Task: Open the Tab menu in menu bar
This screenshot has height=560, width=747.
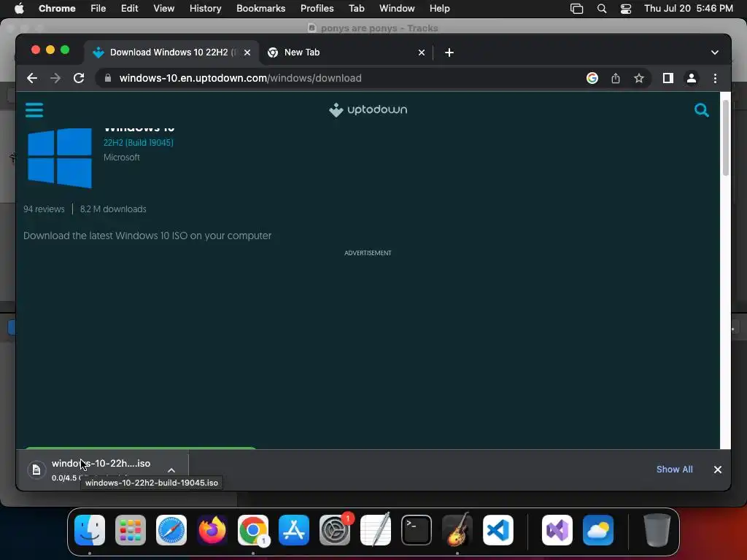Action: 356,9
